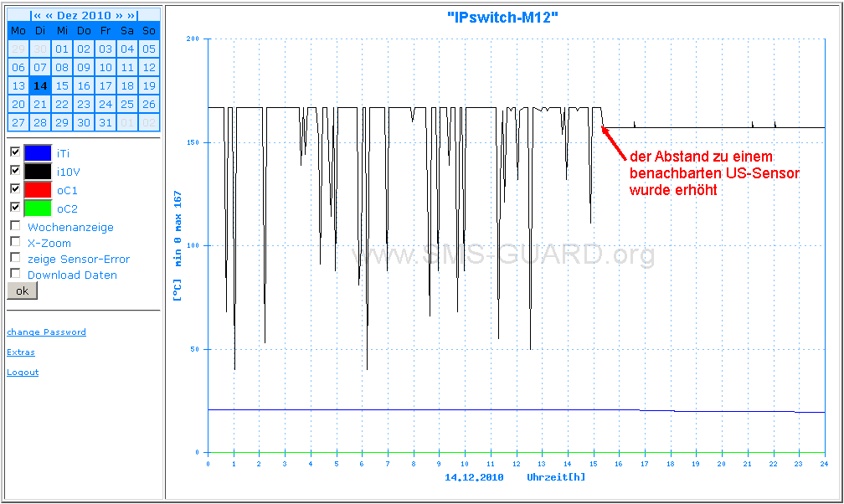
Task: Uncheck the oC2 channel checkbox
Action: (15, 207)
